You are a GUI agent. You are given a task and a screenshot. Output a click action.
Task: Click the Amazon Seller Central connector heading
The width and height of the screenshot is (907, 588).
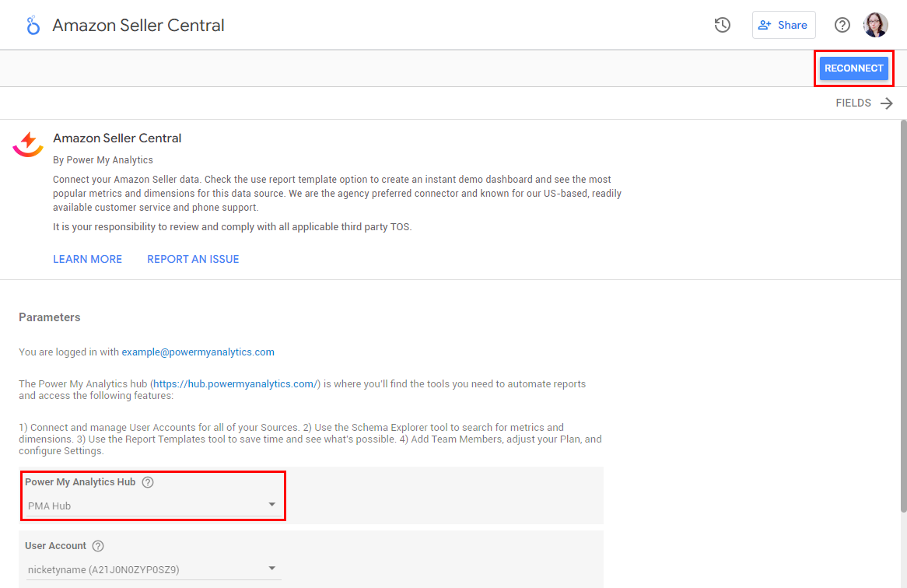(x=117, y=138)
